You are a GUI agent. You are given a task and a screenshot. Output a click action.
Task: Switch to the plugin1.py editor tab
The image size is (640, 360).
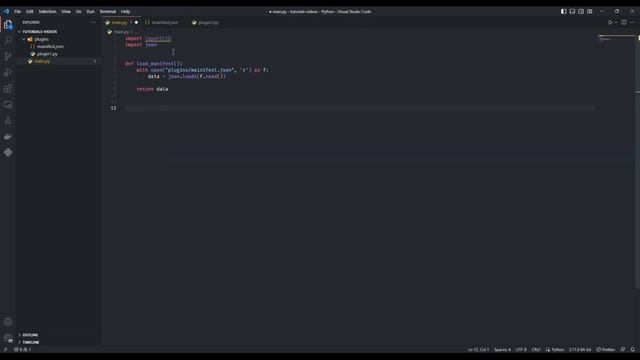tap(208, 22)
